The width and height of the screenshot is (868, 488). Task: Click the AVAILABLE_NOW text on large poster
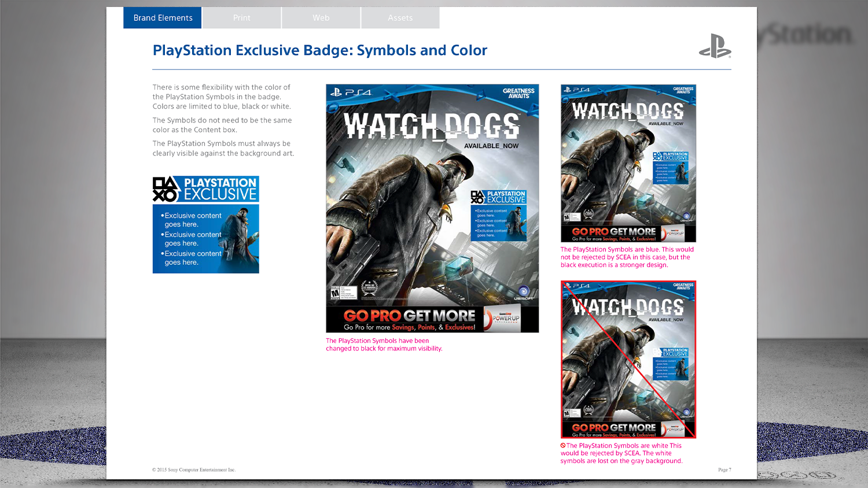tap(491, 146)
